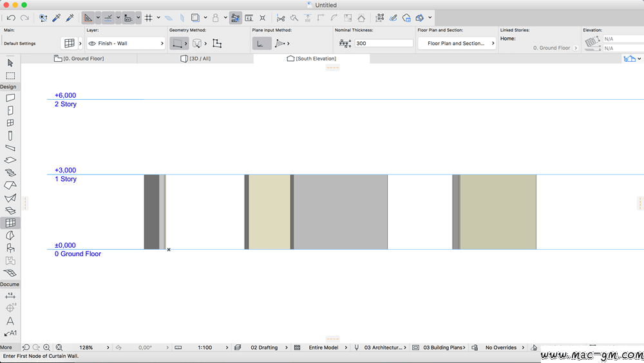Viewport: 644px width, 363px height.
Task: Select the Arrow tool in the toolbox
Action: [10, 63]
